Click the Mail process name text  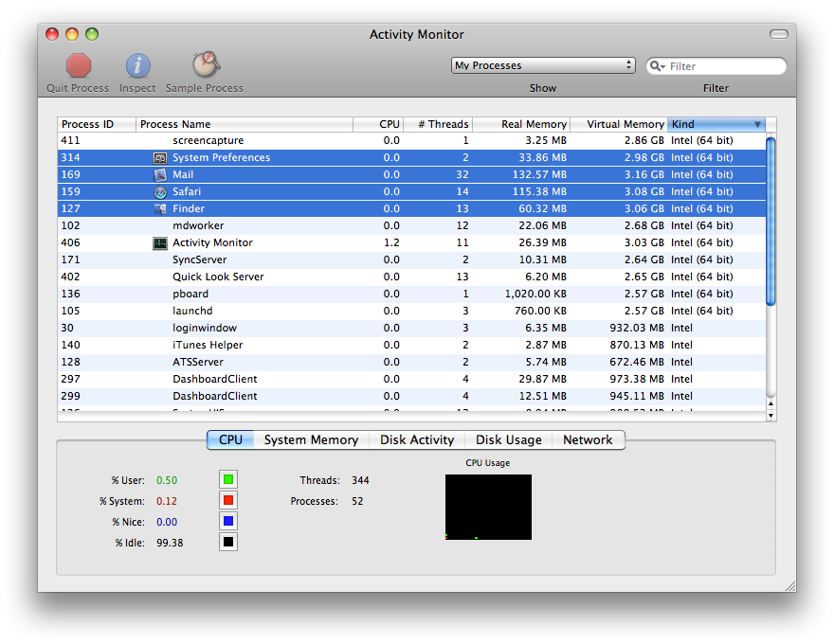pos(183,175)
